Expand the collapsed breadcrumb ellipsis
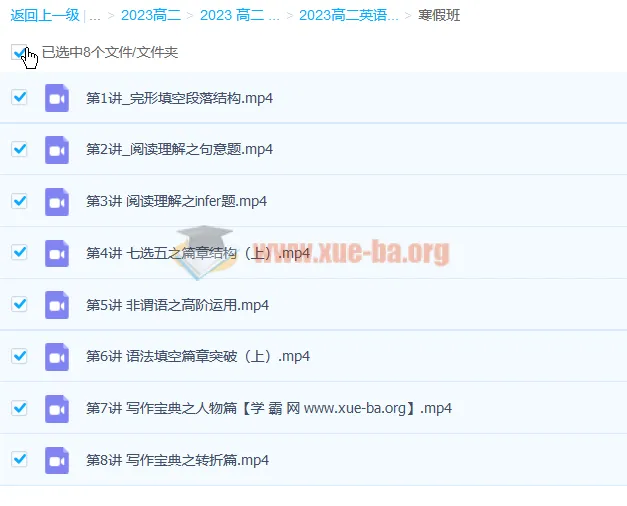The width and height of the screenshot is (627, 506). [95, 16]
